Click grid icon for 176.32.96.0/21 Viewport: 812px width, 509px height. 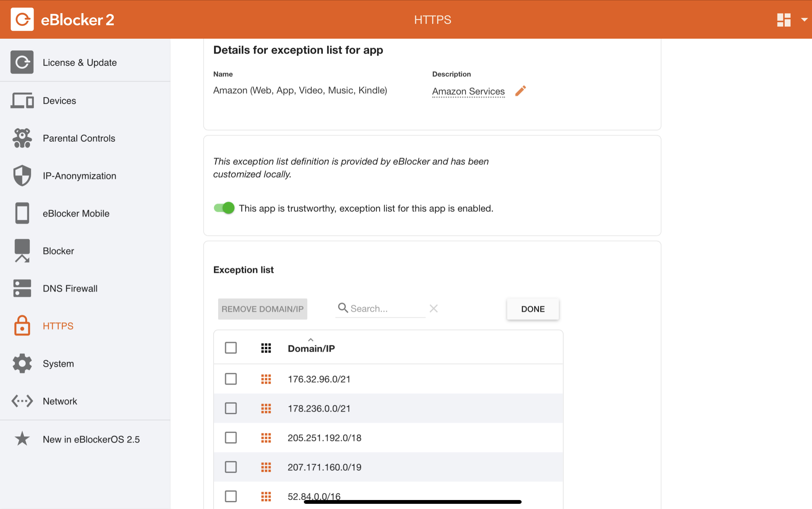pos(266,379)
